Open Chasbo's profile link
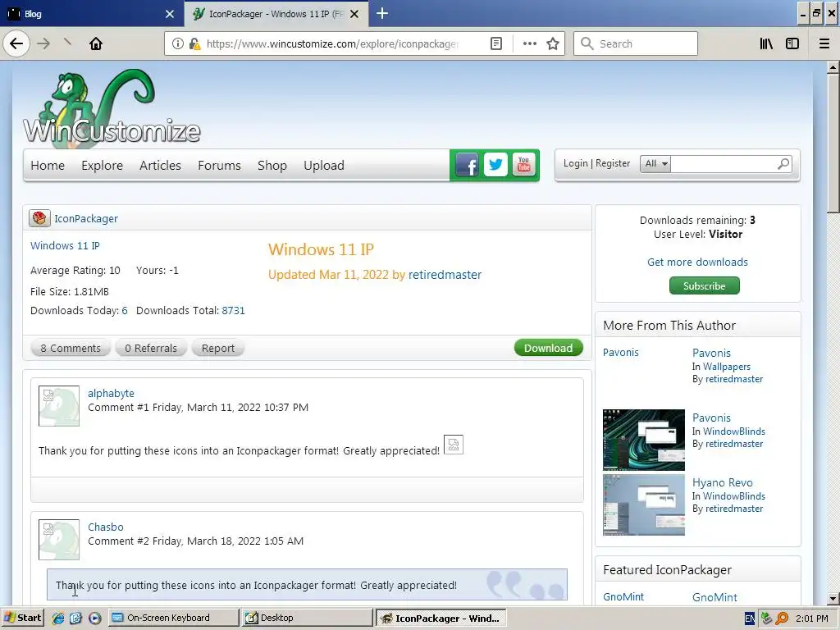840x630 pixels. (x=106, y=527)
